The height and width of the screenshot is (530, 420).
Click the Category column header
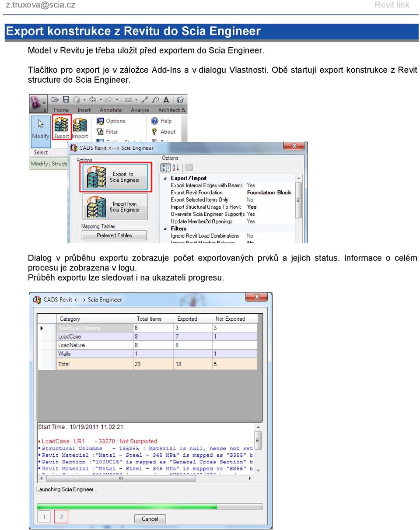(x=94, y=319)
